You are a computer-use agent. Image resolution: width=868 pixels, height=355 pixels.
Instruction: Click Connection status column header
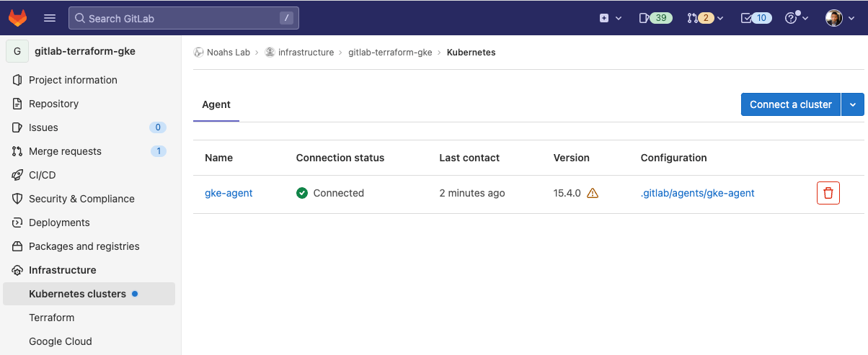coord(340,158)
